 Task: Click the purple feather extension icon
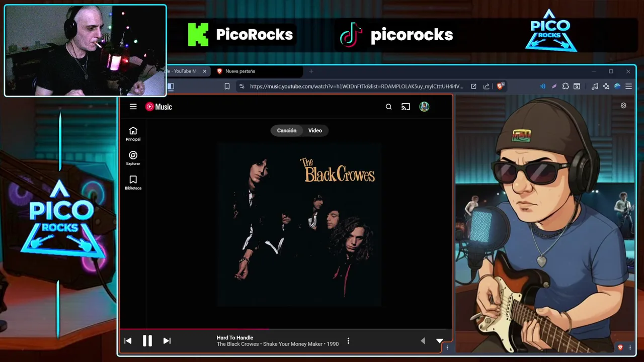pos(554,86)
